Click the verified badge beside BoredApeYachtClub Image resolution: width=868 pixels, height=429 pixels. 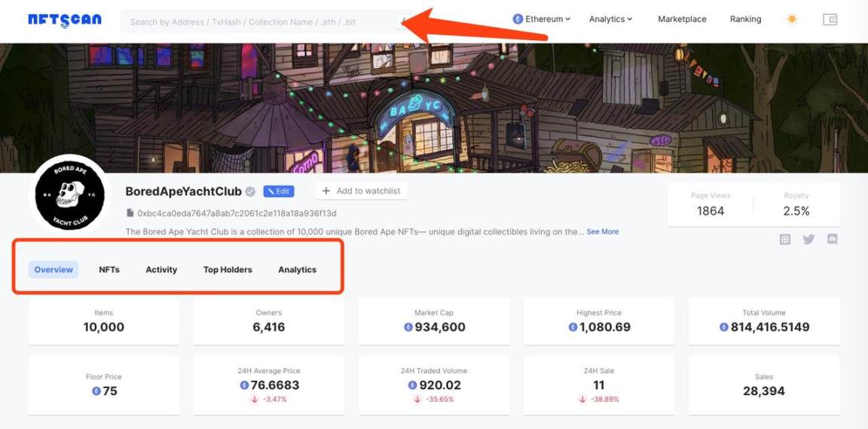click(250, 192)
